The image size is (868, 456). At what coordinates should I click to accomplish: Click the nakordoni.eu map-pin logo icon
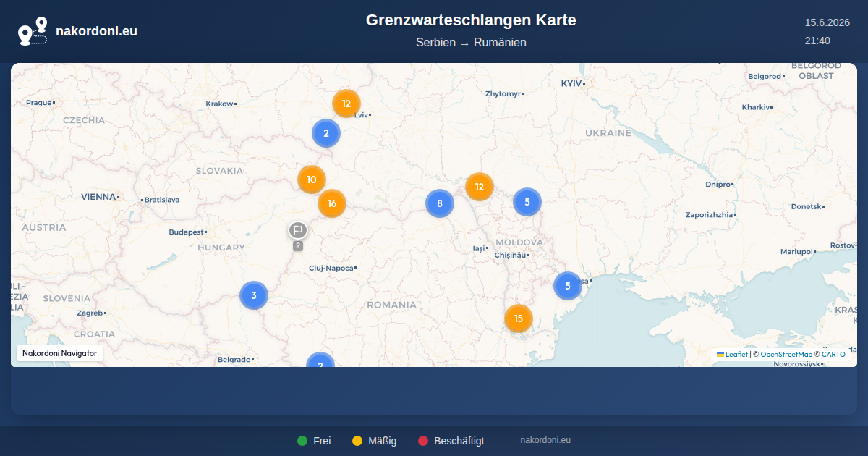coord(33,31)
